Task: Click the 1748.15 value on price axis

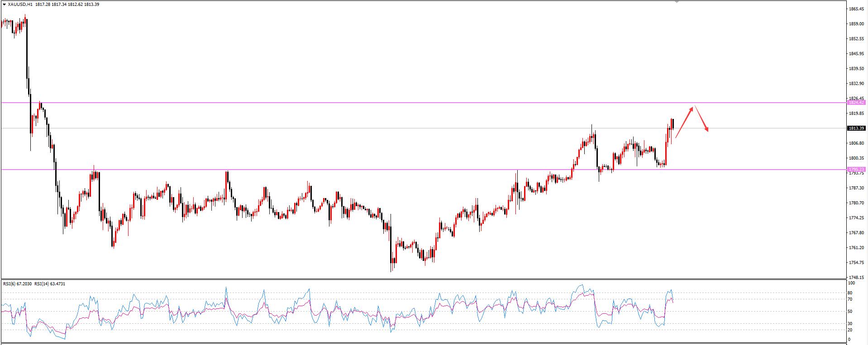Action: pos(857,278)
